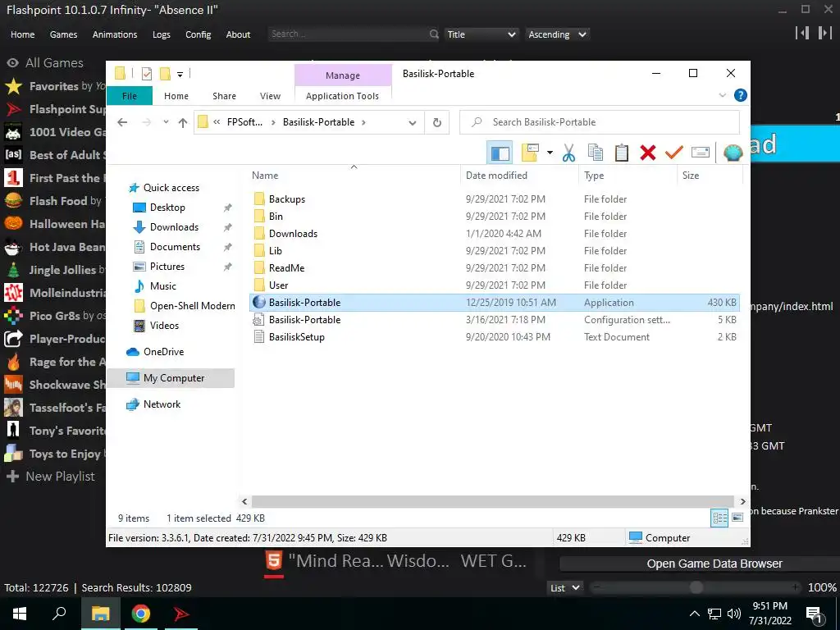840x630 pixels.
Task: Open the Ascending order dropdown
Action: [x=557, y=34]
